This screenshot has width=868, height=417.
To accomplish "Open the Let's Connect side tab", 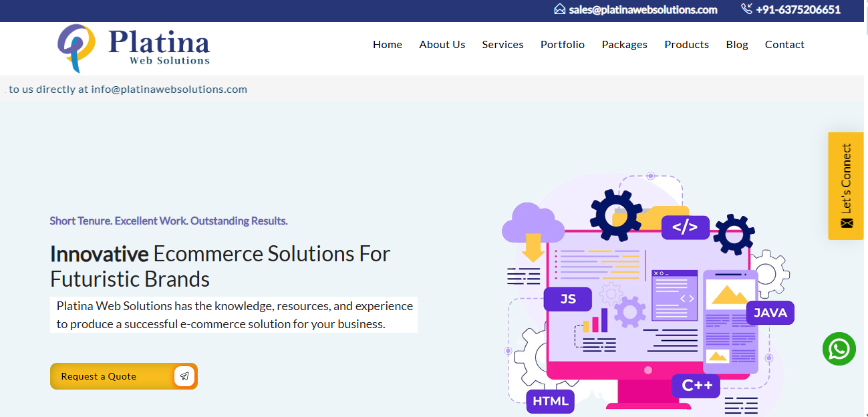I will pos(846,186).
